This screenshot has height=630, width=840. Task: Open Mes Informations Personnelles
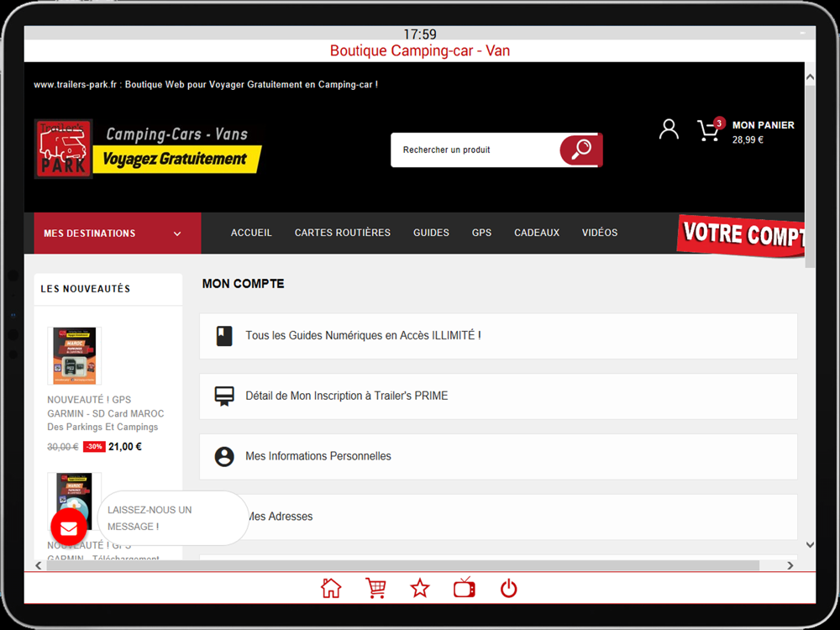point(498,457)
